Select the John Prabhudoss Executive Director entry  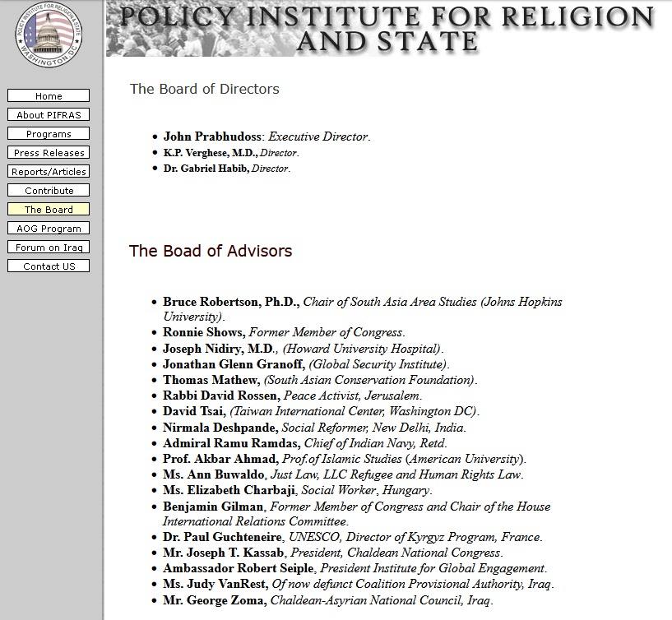pos(266,136)
